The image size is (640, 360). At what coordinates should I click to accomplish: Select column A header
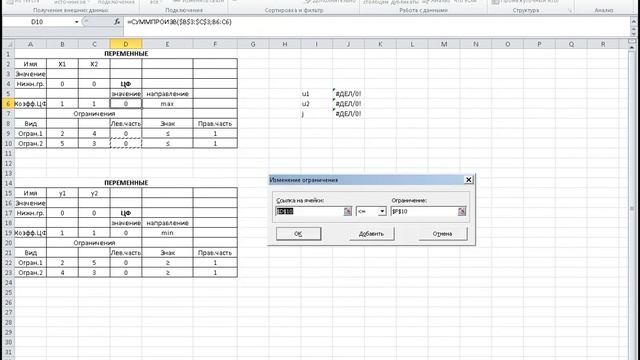[31, 44]
